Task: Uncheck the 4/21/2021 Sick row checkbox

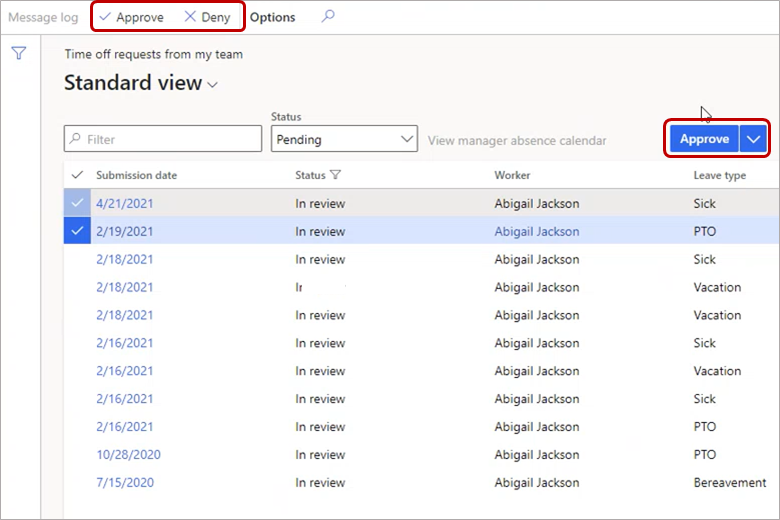Action: click(78, 203)
